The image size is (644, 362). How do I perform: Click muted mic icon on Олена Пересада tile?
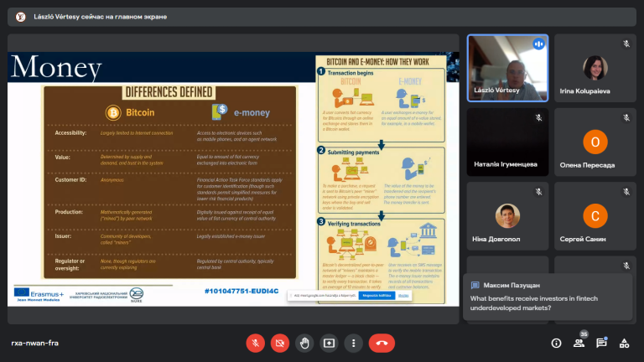pyautogui.click(x=626, y=118)
